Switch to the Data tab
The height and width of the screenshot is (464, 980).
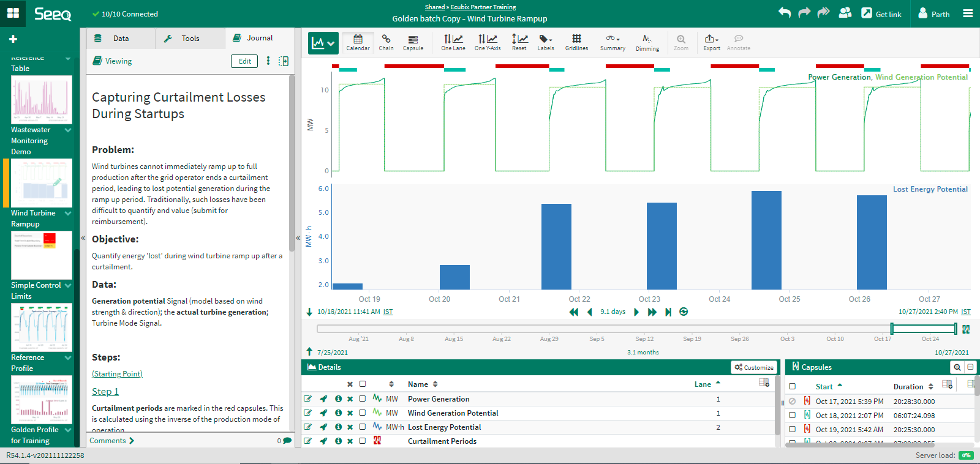(x=121, y=38)
